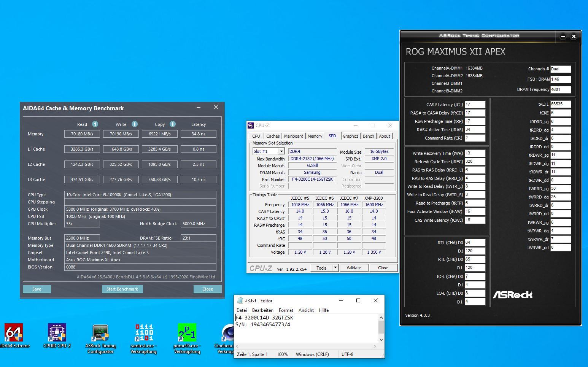The image size is (588, 367).
Task: Click the FSB : DRAM ratio field
Action: tap(561, 79)
